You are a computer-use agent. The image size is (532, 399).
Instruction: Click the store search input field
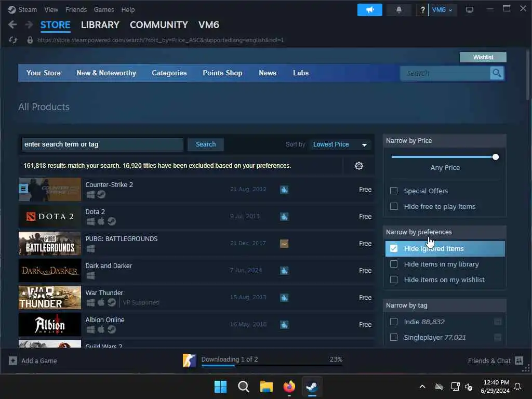[445, 73]
